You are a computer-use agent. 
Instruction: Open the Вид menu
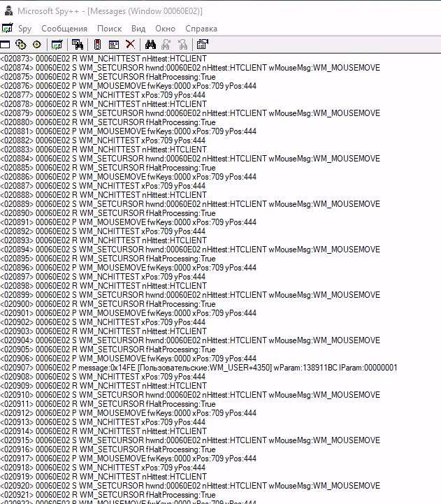138,29
